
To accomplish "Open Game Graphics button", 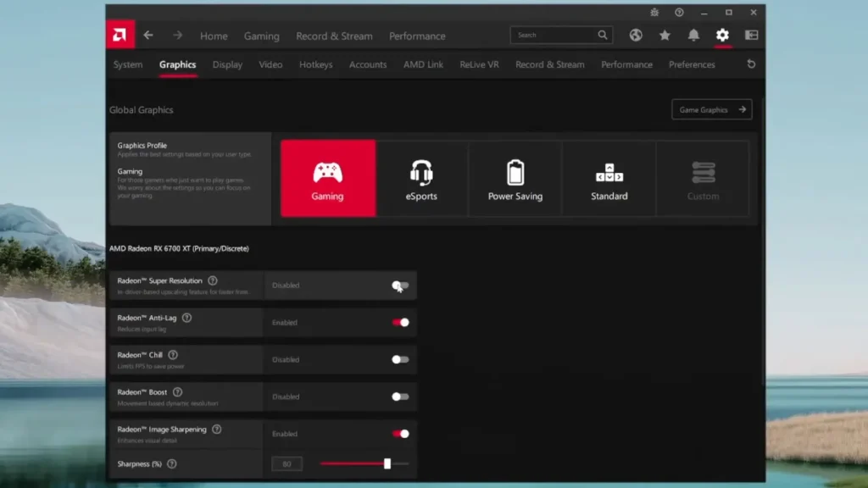I will [712, 109].
